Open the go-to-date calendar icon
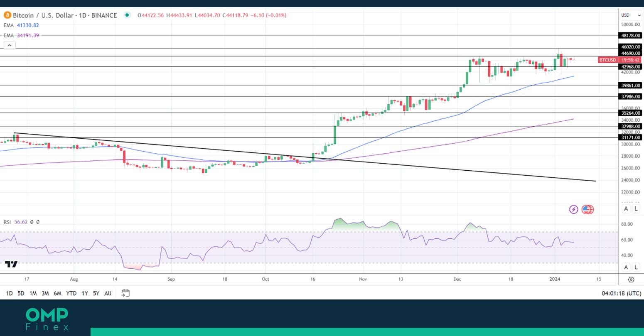This screenshot has width=644, height=336. [125, 293]
